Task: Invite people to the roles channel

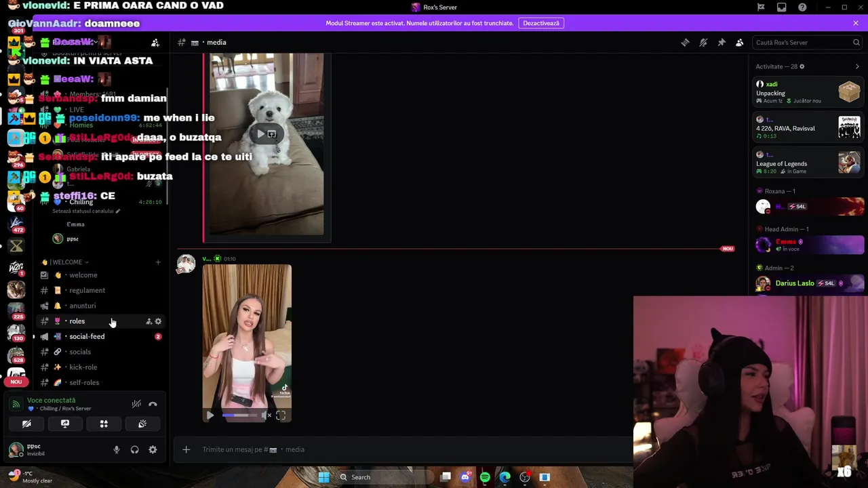Action: coord(149,321)
